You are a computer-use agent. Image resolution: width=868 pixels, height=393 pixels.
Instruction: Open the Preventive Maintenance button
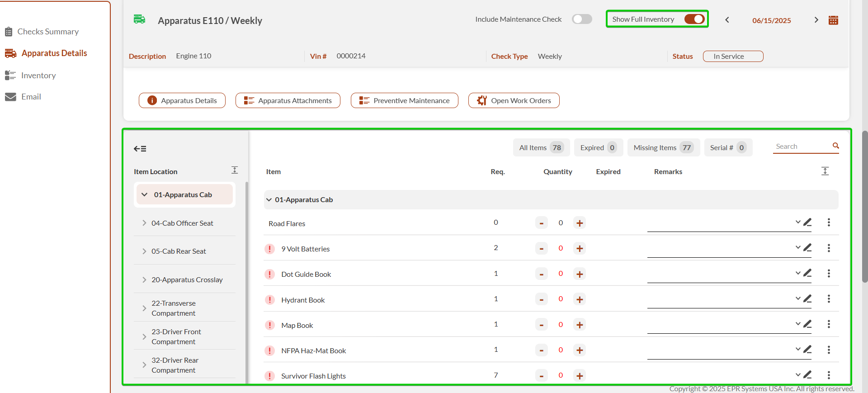(404, 100)
